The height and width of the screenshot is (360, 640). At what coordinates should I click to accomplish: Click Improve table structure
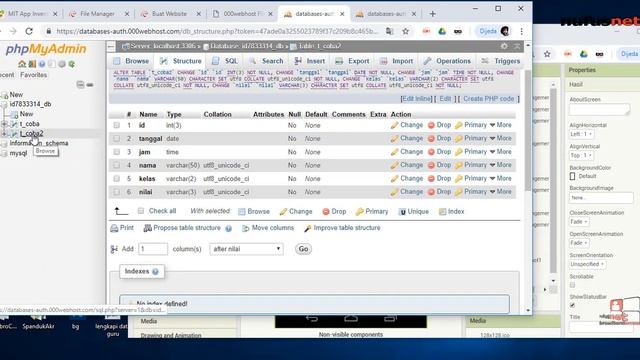342,228
